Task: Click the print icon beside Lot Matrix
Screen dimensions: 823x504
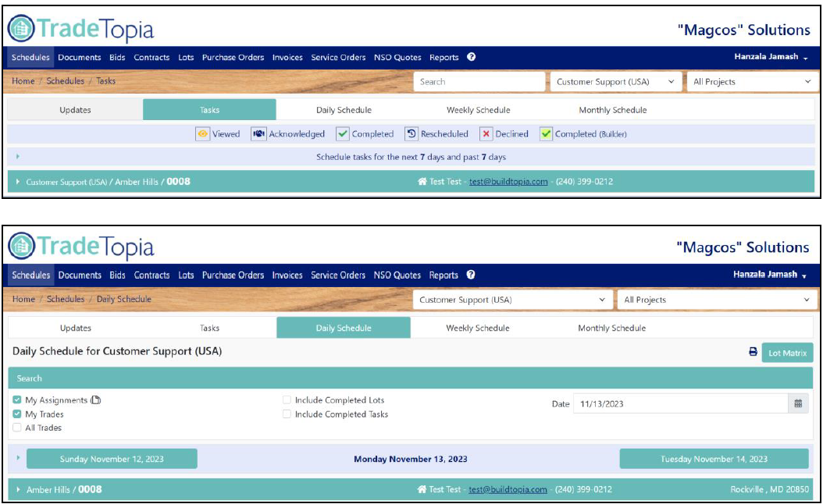Action: click(x=753, y=352)
